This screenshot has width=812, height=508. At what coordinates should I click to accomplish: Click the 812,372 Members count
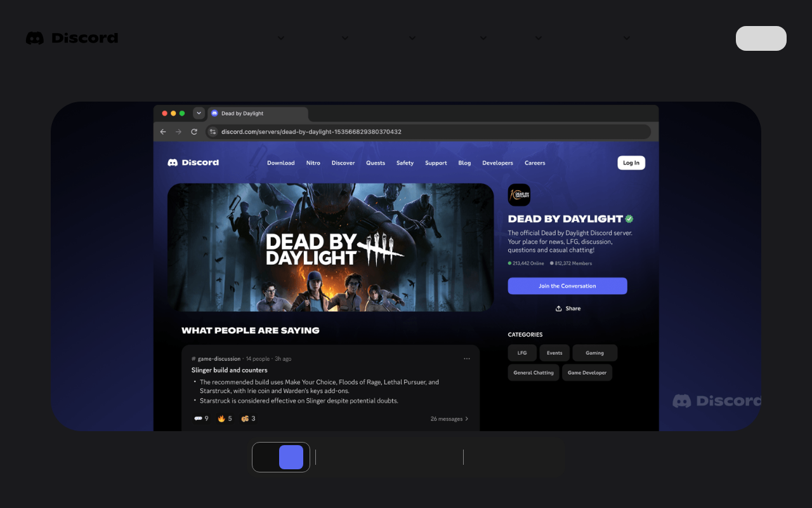point(571,263)
